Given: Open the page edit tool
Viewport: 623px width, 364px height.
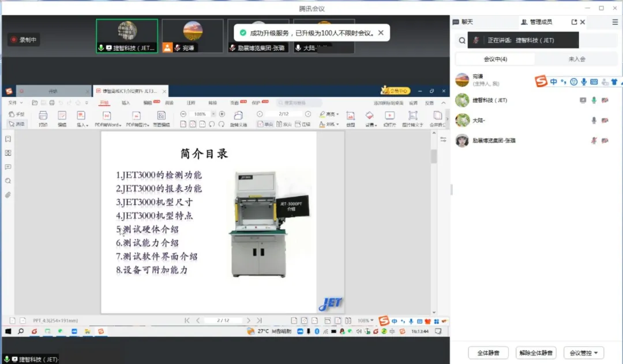Looking at the screenshot, I should click(x=162, y=119).
